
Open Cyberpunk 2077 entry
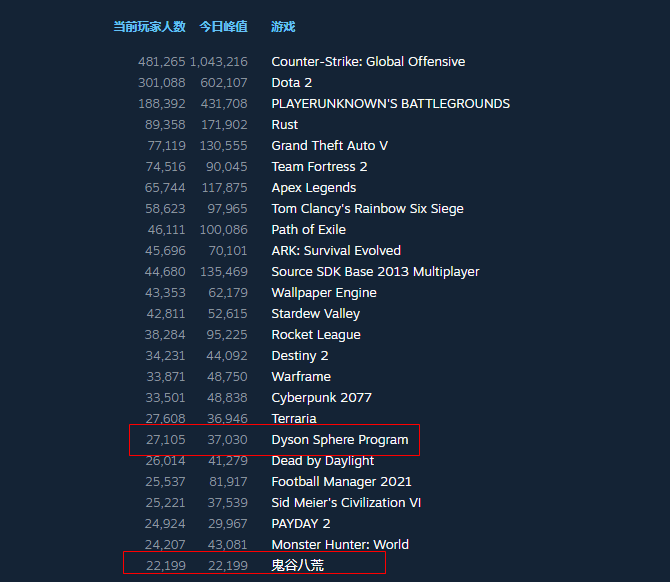321,398
